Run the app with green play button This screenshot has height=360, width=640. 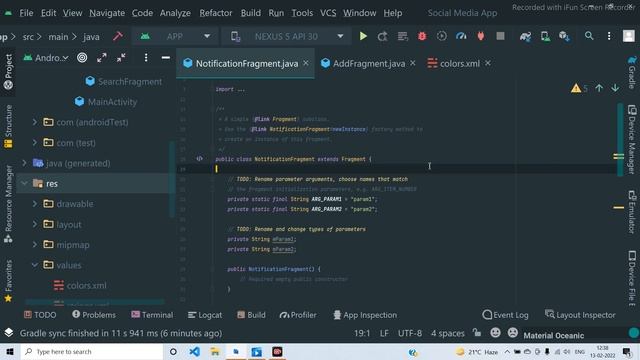(363, 36)
